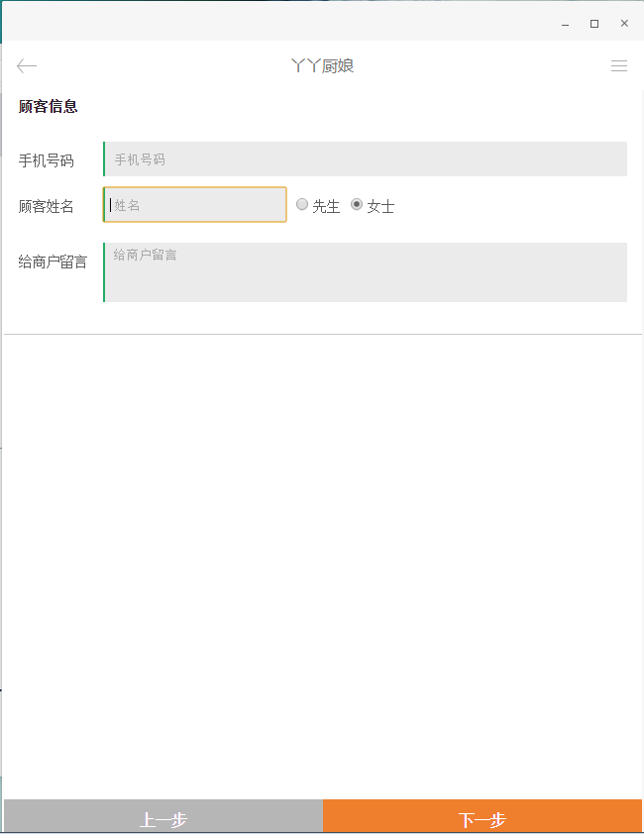
Task: Click the 手机号码 field label
Action: coord(47,160)
